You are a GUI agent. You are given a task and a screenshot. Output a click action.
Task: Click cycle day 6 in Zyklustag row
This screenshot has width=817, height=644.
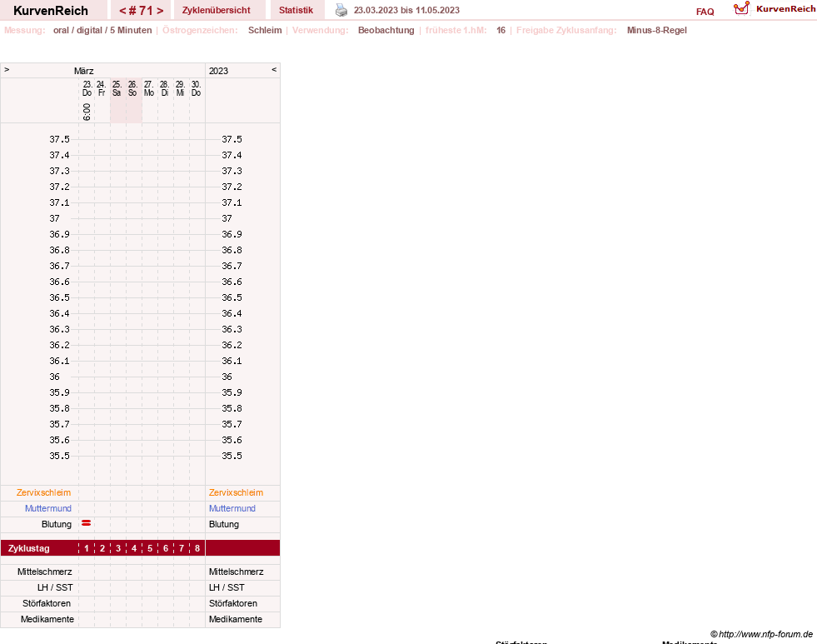point(166,548)
